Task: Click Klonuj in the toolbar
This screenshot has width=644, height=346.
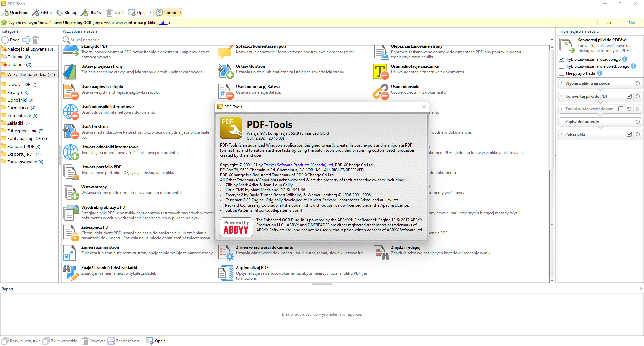Action: pyautogui.click(x=66, y=13)
